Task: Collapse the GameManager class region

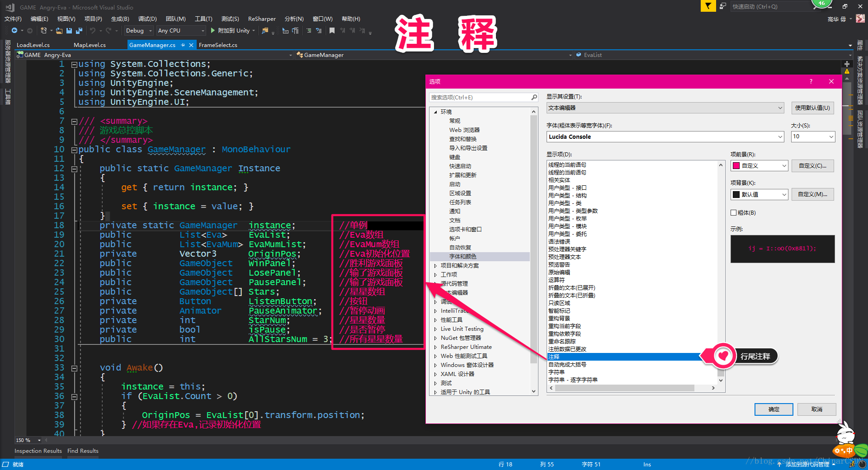Action: point(74,150)
